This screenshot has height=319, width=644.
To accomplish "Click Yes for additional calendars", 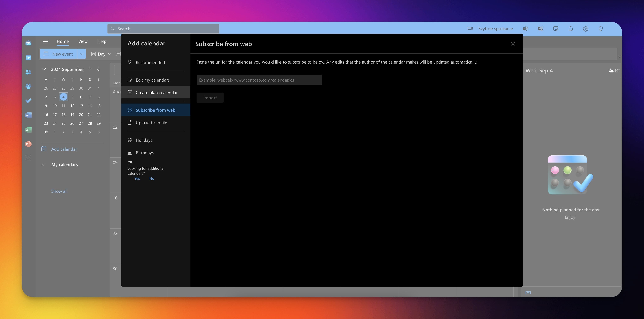I will click(137, 178).
